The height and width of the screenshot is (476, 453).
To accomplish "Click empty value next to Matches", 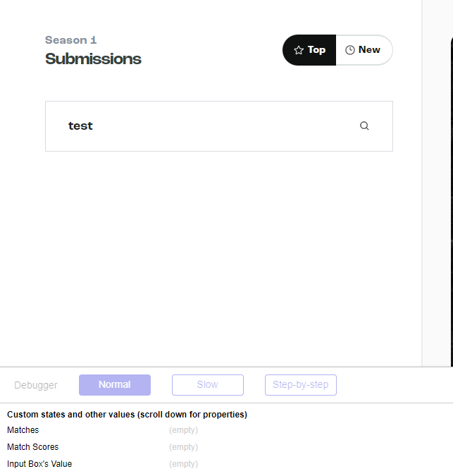I will click(x=183, y=430).
